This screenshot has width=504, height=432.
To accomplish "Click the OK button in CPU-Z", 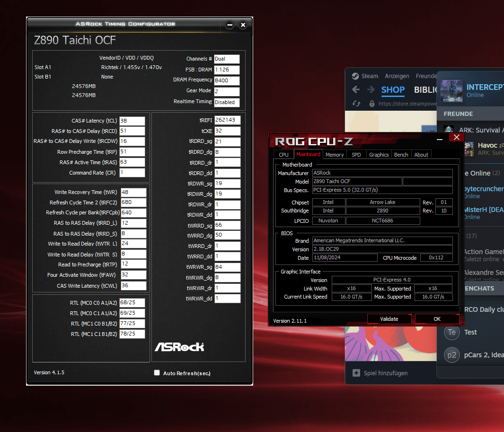I will coord(437,319).
